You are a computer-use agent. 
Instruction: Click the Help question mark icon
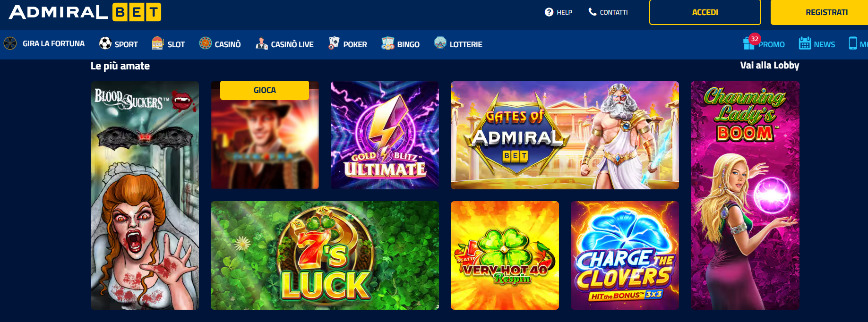[x=549, y=12]
